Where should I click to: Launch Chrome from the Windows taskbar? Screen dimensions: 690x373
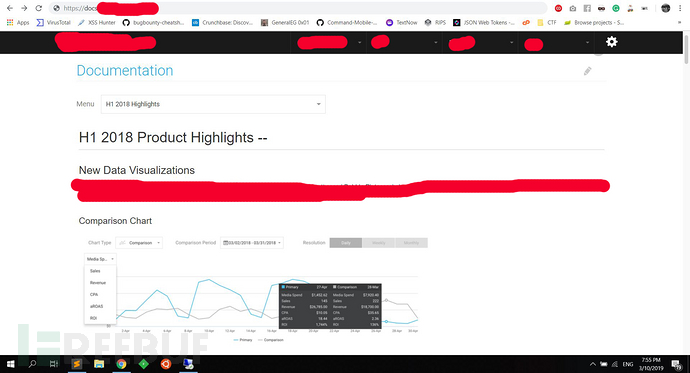pos(121,364)
